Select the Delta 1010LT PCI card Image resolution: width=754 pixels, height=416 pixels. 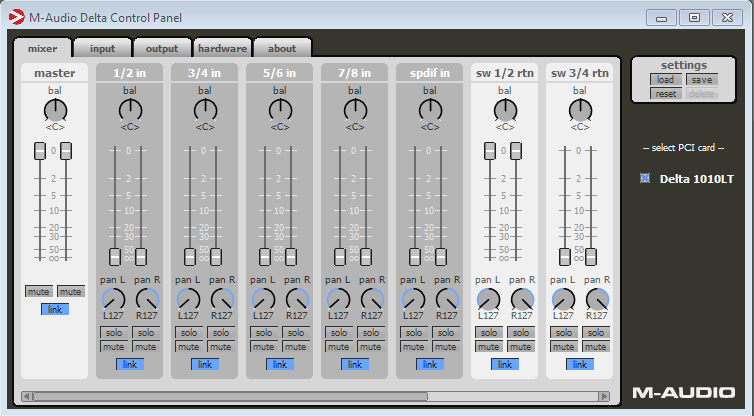645,178
